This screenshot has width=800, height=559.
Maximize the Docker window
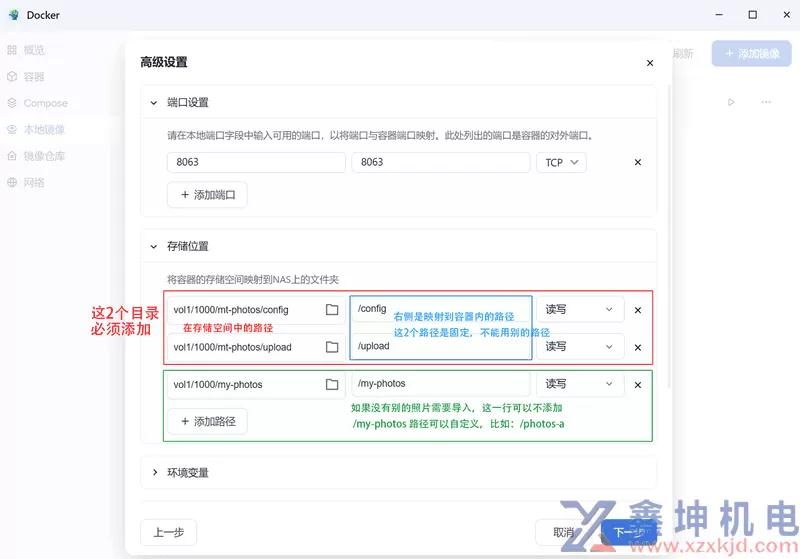(753, 15)
